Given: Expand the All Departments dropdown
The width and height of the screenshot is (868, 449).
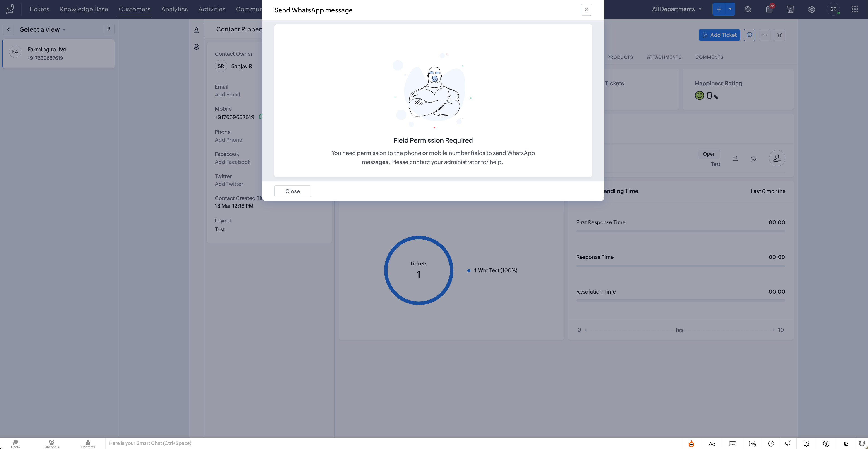Looking at the screenshot, I should (x=677, y=9).
